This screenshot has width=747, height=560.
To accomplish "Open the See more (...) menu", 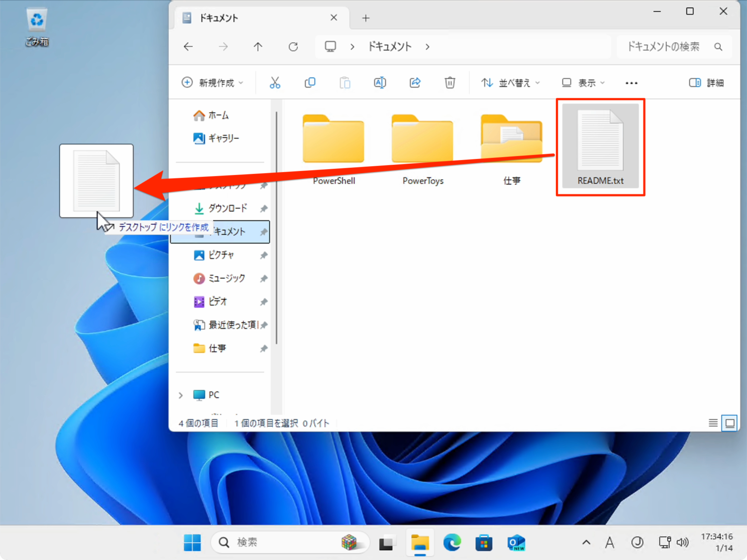I will tap(631, 83).
